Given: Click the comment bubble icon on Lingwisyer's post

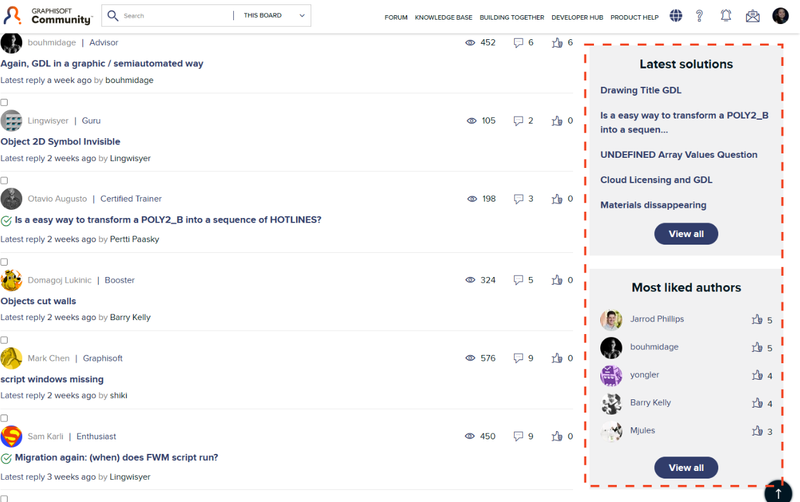Looking at the screenshot, I should coord(518,121).
